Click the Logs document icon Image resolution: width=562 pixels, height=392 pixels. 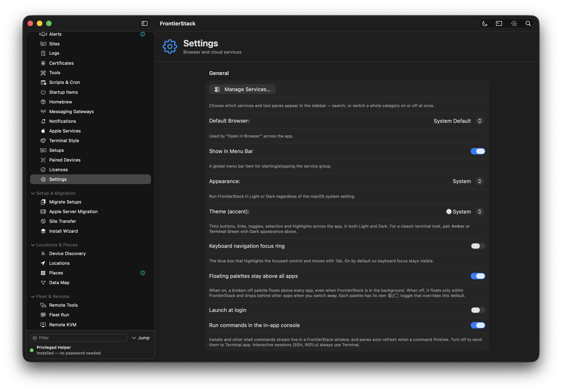pyautogui.click(x=43, y=53)
